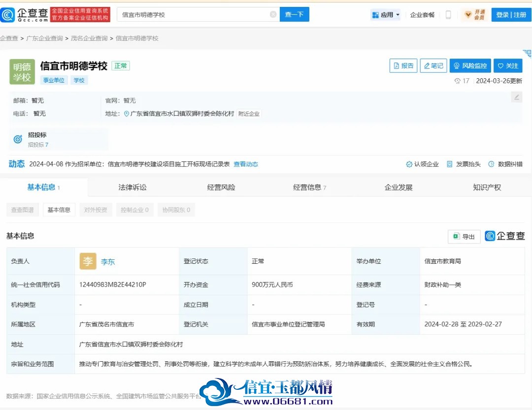Click the 发票抬头 link
Viewport: 532px width, 410px height.
point(464,164)
